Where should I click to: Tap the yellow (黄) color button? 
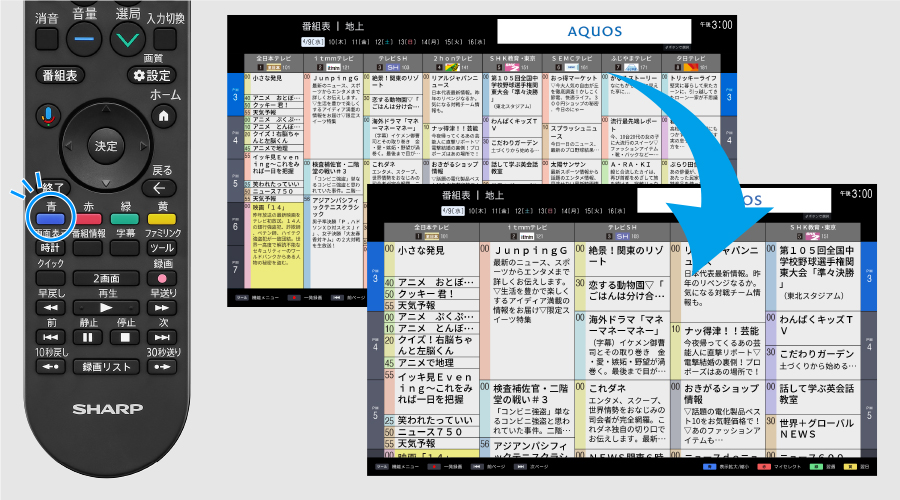point(162,219)
